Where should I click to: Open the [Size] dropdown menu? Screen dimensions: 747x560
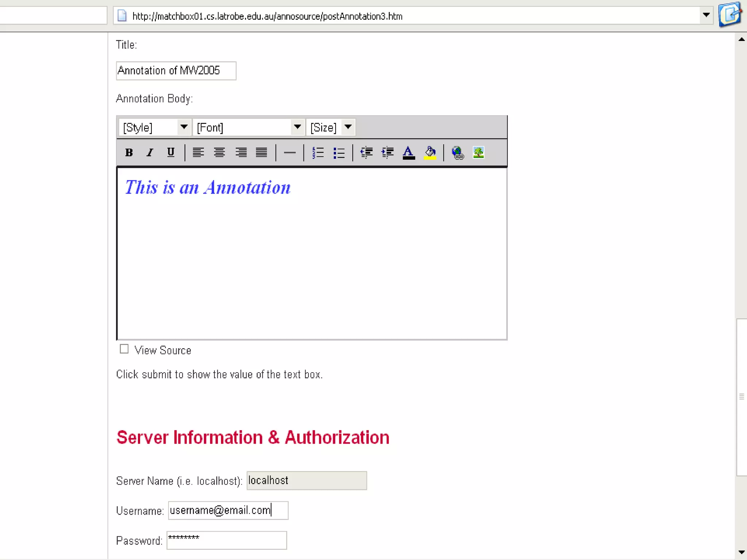[x=348, y=127]
